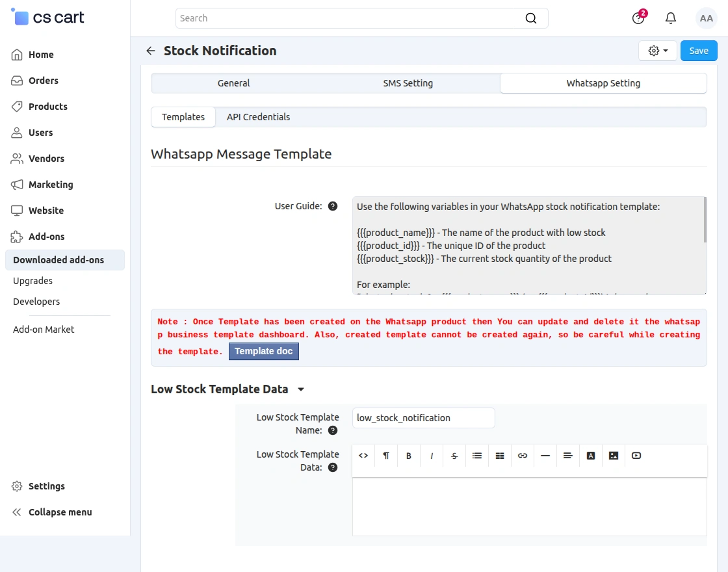Click the strikethrough formatting icon
Screen dimensions: 728x572
(x=454, y=456)
